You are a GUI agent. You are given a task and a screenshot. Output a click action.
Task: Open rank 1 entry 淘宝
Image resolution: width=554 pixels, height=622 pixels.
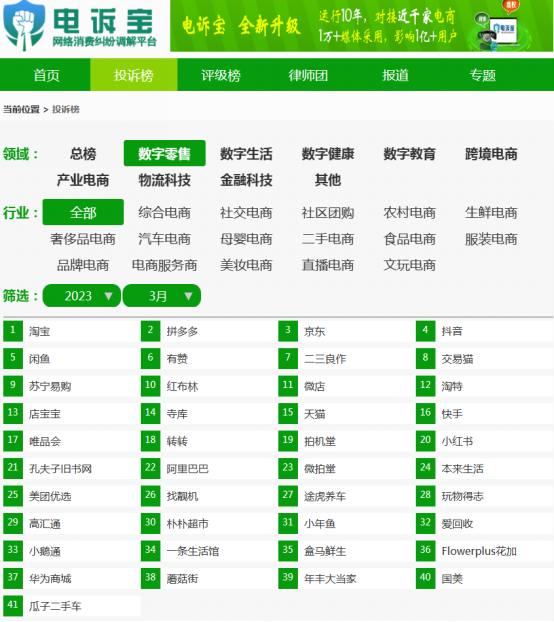click(x=40, y=331)
